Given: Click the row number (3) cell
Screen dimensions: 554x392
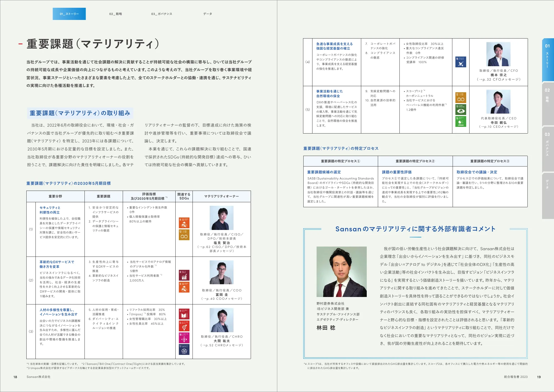Looking at the screenshot, I should 31,331.
